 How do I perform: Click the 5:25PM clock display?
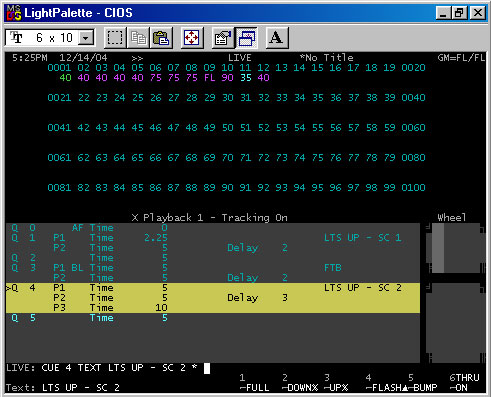[x=30, y=58]
